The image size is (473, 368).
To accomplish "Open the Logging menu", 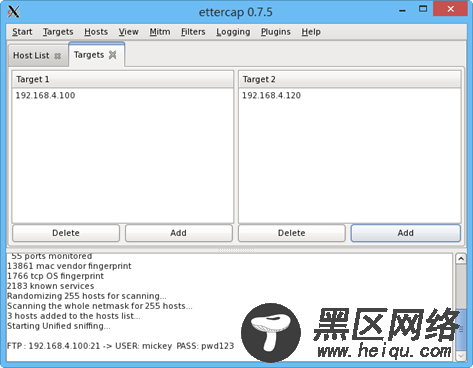I will [233, 32].
